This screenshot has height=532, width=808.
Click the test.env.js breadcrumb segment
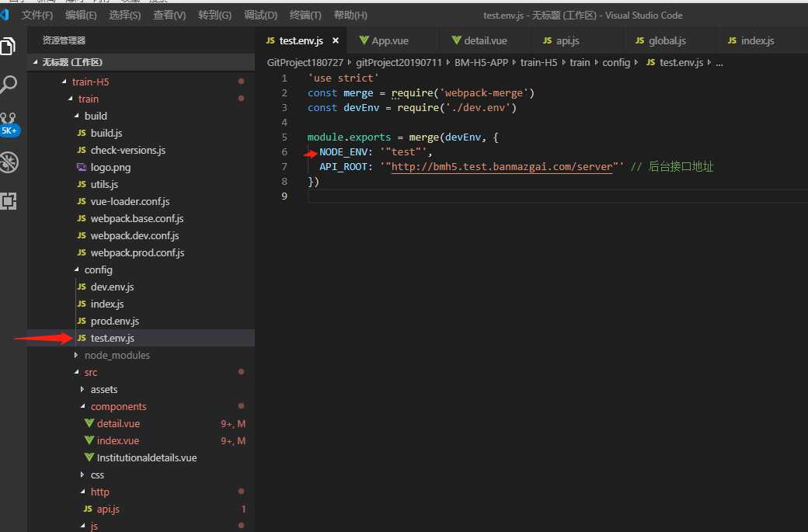click(674, 62)
